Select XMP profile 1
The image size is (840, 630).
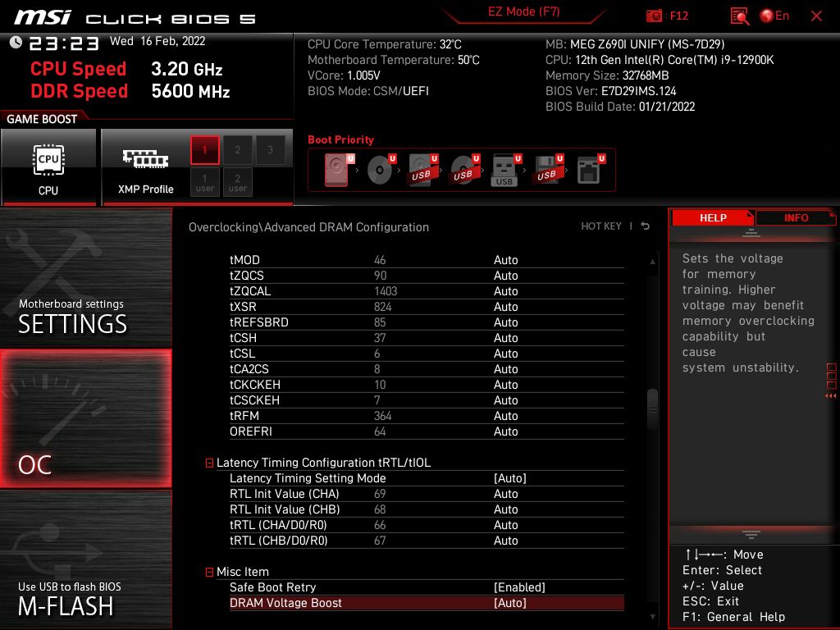204,150
